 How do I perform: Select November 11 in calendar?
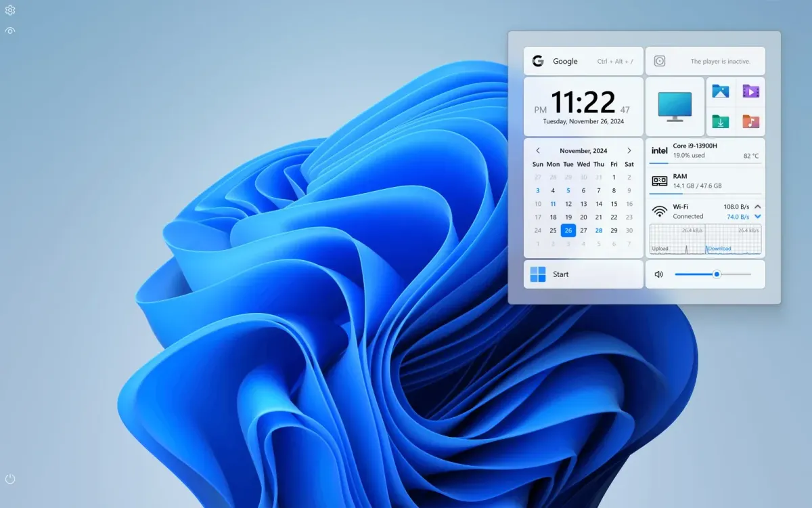click(553, 204)
